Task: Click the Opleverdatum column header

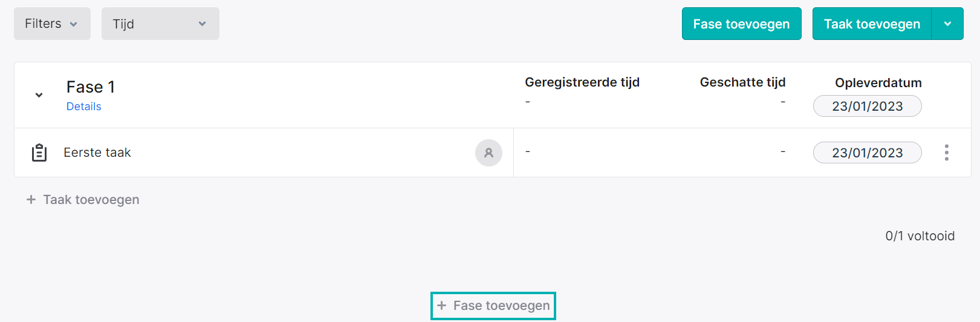Action: pos(878,83)
